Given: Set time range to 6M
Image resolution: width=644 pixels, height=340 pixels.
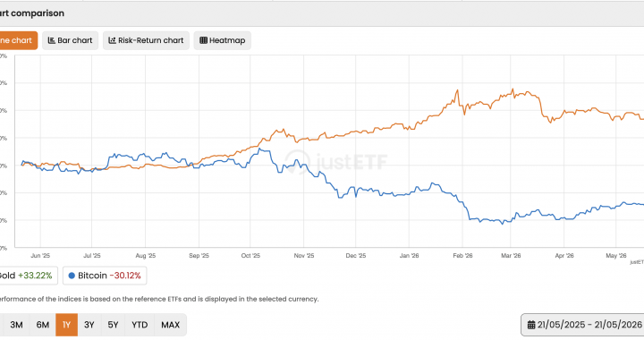Looking at the screenshot, I should pos(43,325).
